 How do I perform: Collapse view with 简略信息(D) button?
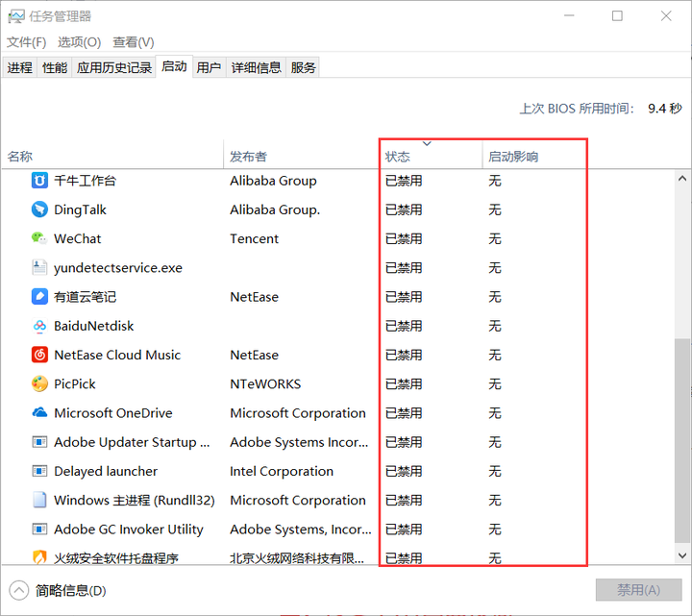pyautogui.click(x=58, y=590)
